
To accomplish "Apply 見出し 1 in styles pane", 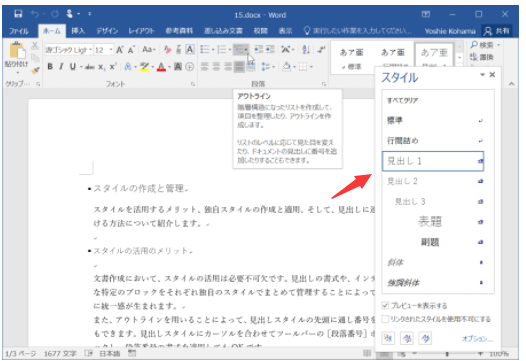I will point(433,161).
